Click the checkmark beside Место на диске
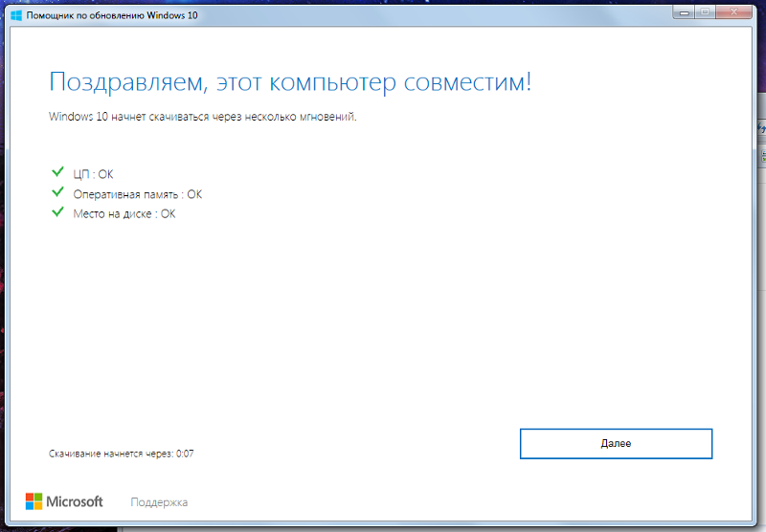Screen dimensions: 766x532 [57, 211]
